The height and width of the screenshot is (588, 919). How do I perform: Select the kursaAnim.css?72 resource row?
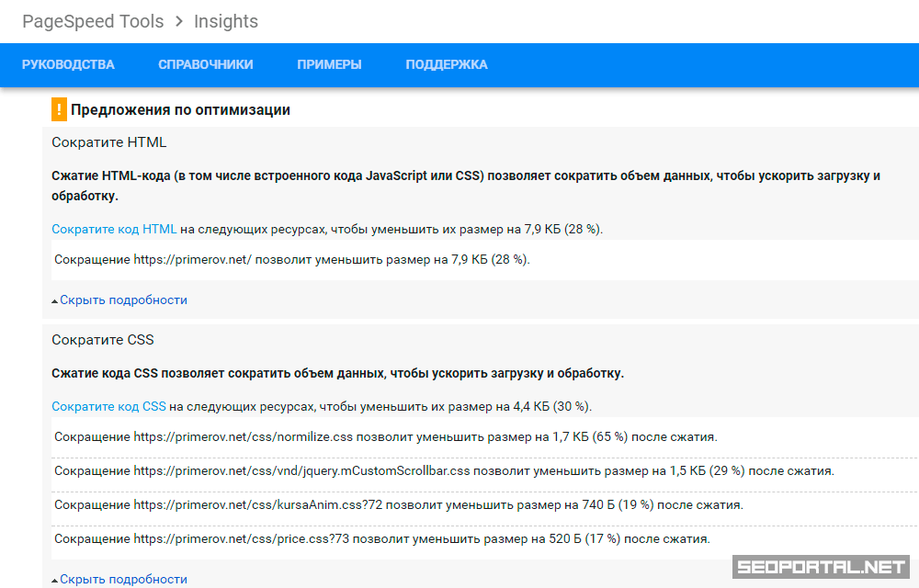[398, 504]
